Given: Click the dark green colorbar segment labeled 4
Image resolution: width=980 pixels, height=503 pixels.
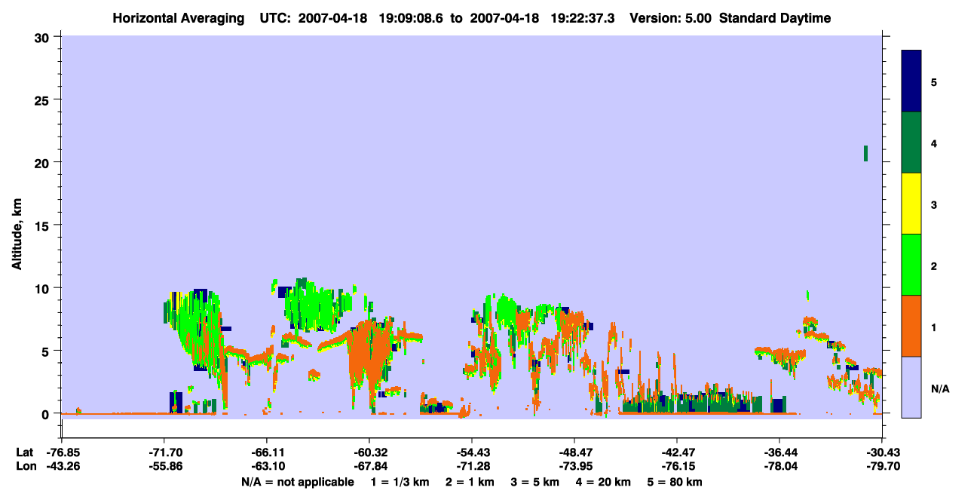Looking at the screenshot, I should (911, 143).
